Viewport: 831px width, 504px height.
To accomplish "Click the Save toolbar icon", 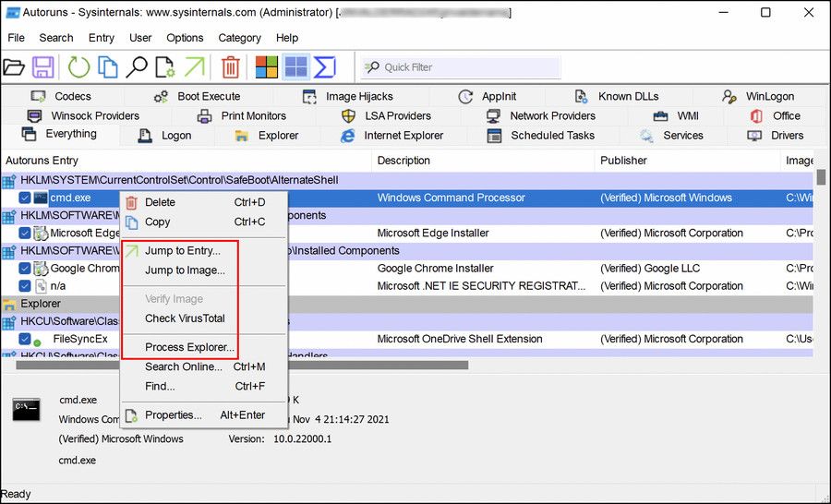I will point(42,67).
